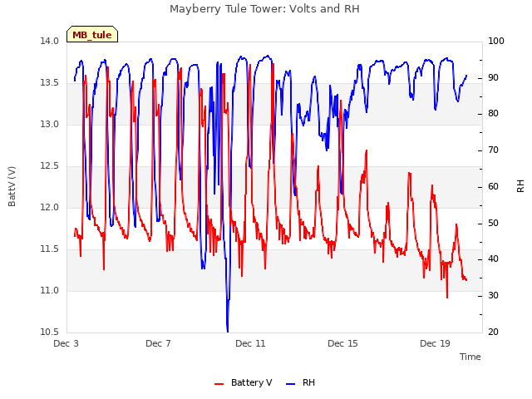Click the 13.0 voltage tick label

tap(50, 124)
